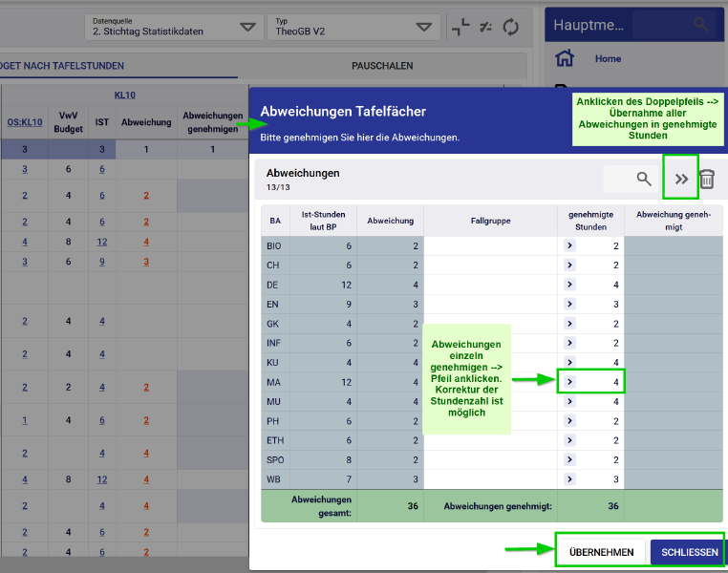Approve CH deviation with its arrow

tap(569, 265)
